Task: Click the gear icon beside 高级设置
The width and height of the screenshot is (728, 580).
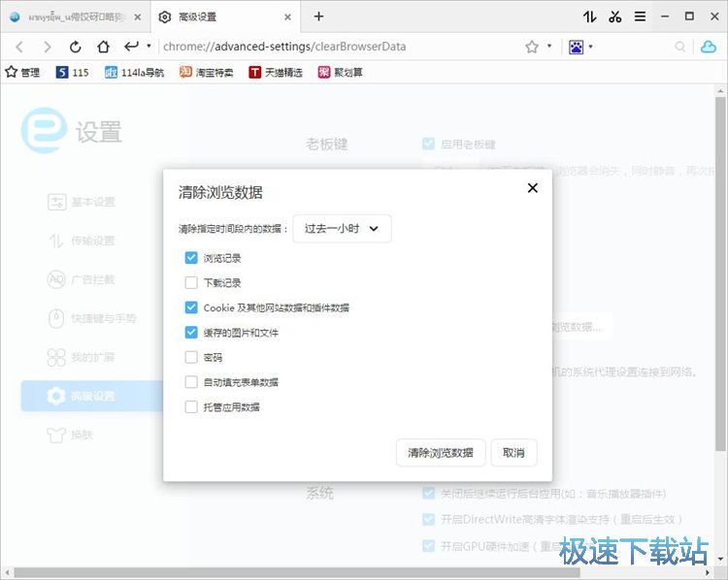Action: click(x=56, y=396)
